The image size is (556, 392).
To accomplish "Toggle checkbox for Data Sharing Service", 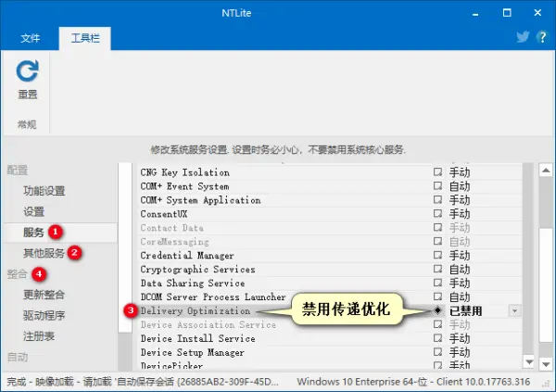I will click(x=438, y=283).
